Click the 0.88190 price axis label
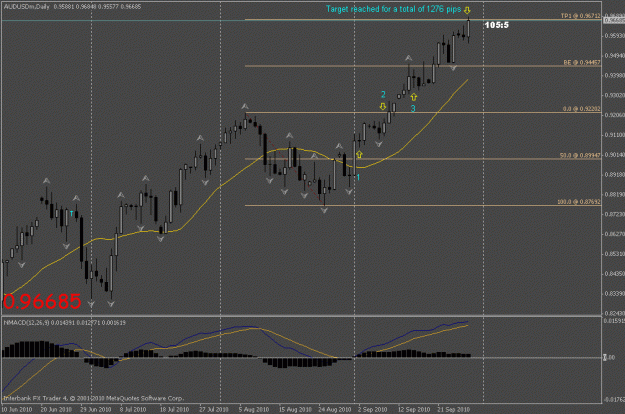Viewport: 625px width, 414px height. 614,194
